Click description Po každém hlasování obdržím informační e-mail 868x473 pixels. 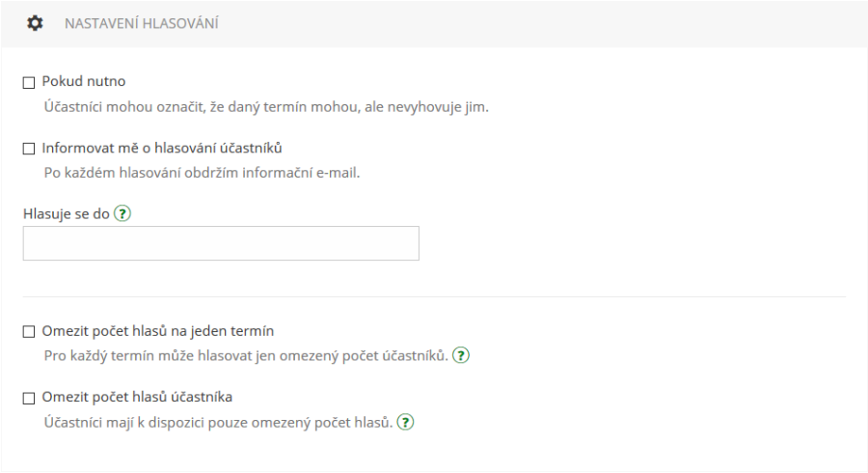(203, 173)
